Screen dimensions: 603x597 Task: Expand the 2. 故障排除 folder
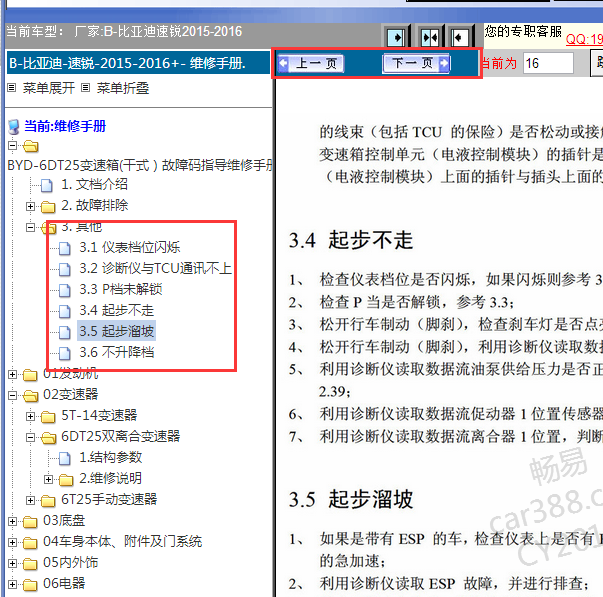tap(30, 207)
